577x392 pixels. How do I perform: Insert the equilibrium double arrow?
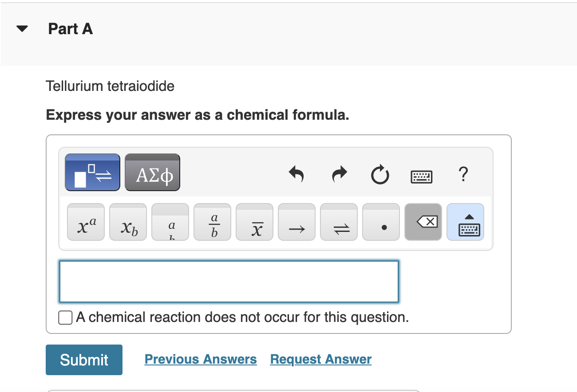click(339, 222)
